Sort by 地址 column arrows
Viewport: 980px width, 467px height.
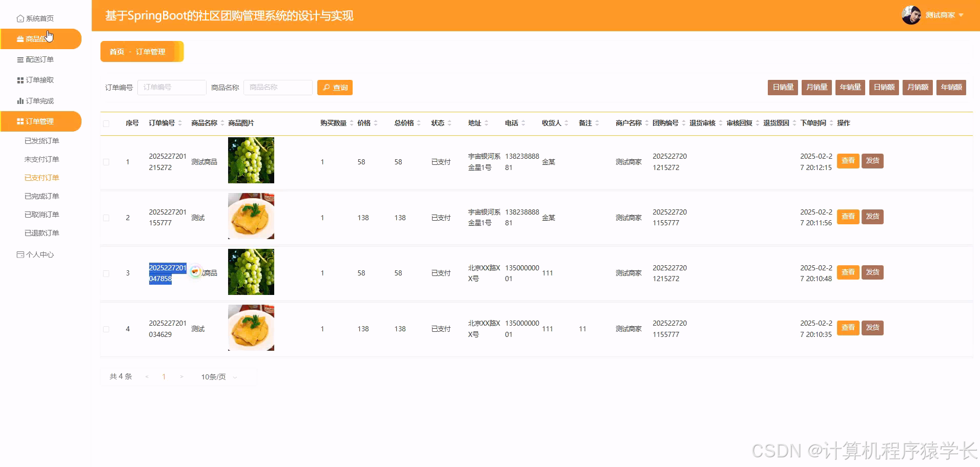(x=486, y=123)
